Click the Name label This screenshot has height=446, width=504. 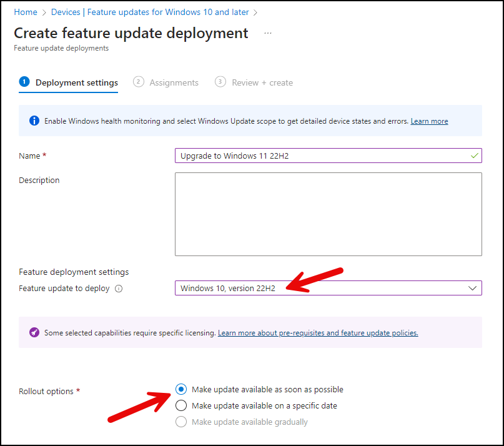pos(29,156)
